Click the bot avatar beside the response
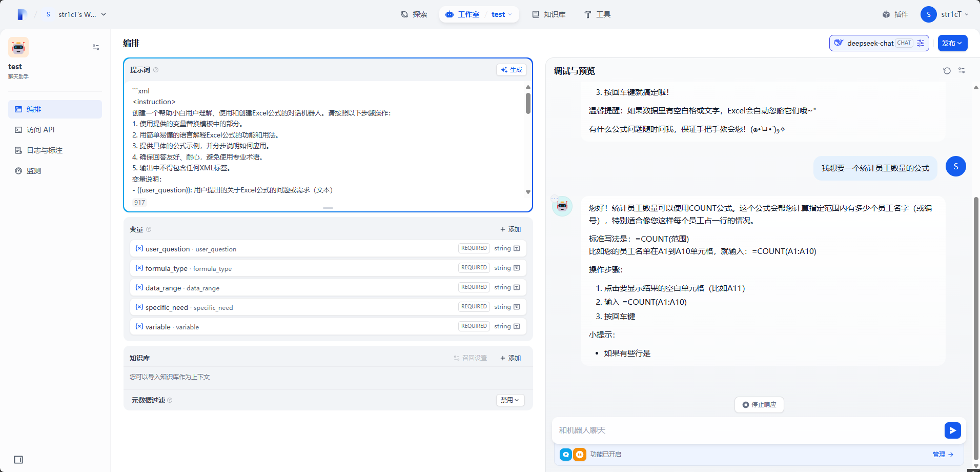 562,206
